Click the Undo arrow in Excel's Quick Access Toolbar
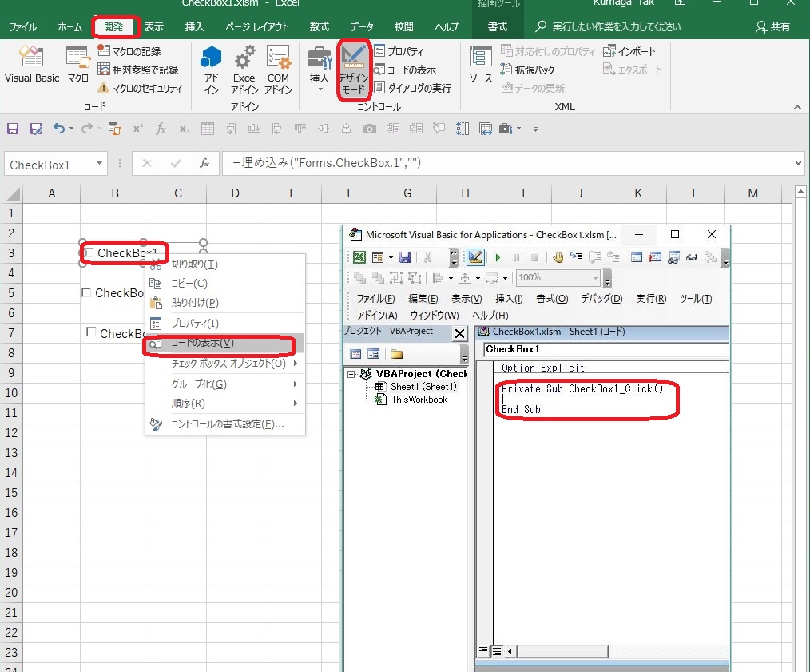Image resolution: width=810 pixels, height=672 pixels. (x=59, y=128)
